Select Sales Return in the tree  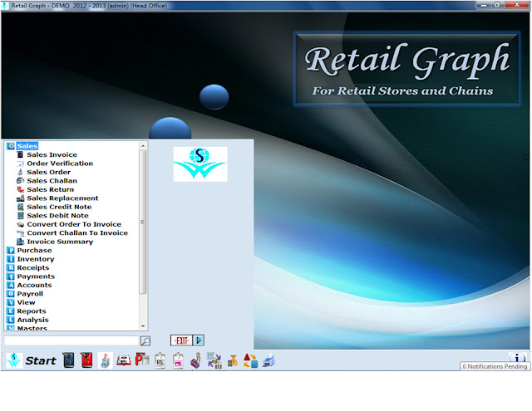pos(50,189)
